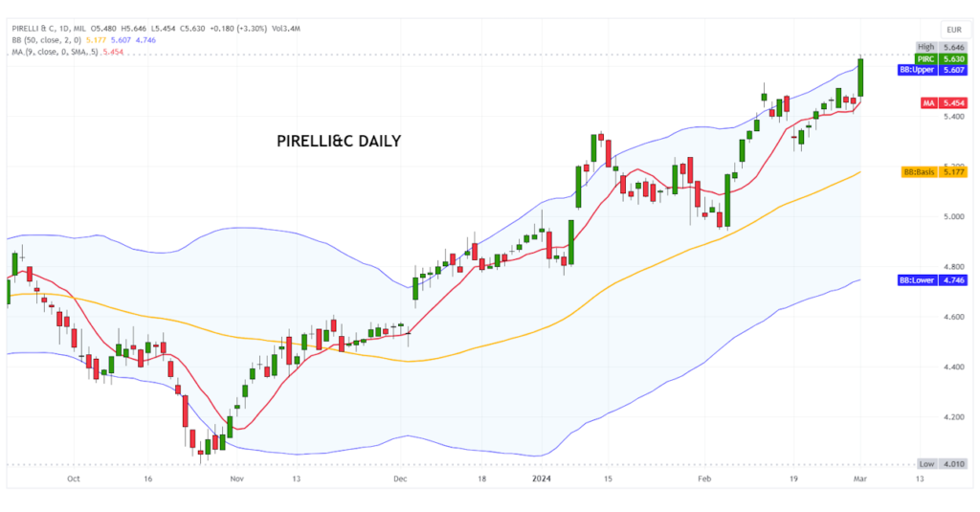Click the red MA price label
The width and height of the screenshot is (980, 512).
(942, 102)
